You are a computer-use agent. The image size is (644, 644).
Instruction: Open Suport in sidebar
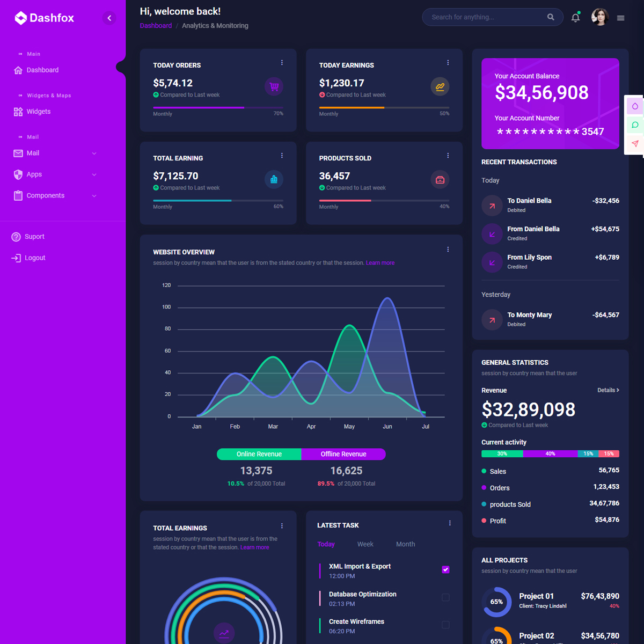[x=28, y=237]
